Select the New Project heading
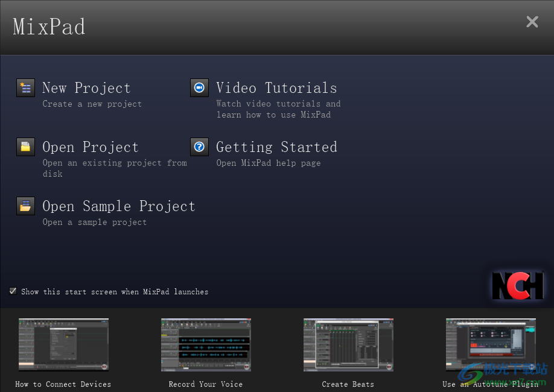The width and height of the screenshot is (554, 392). click(x=86, y=88)
